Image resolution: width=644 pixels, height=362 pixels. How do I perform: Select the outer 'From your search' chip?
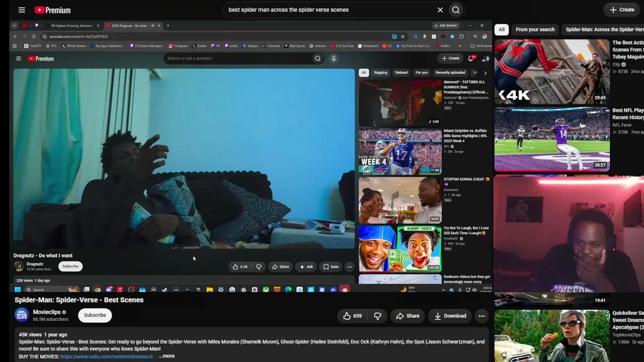click(x=535, y=30)
